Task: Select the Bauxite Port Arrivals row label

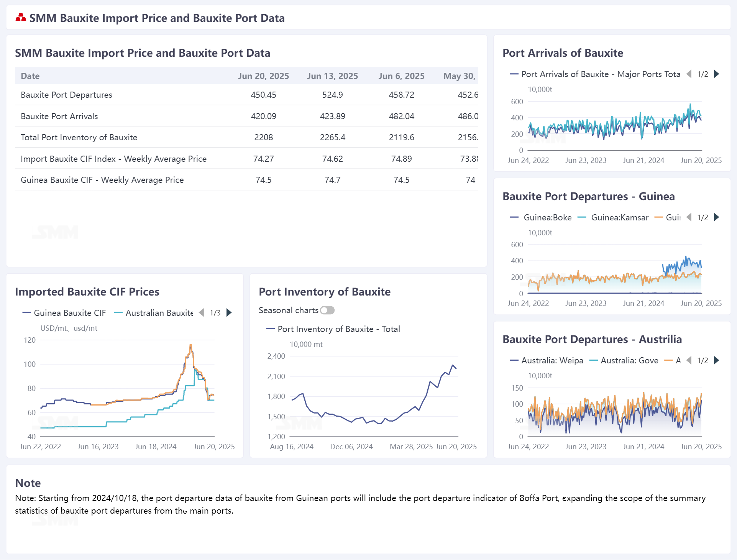Action: (x=59, y=116)
